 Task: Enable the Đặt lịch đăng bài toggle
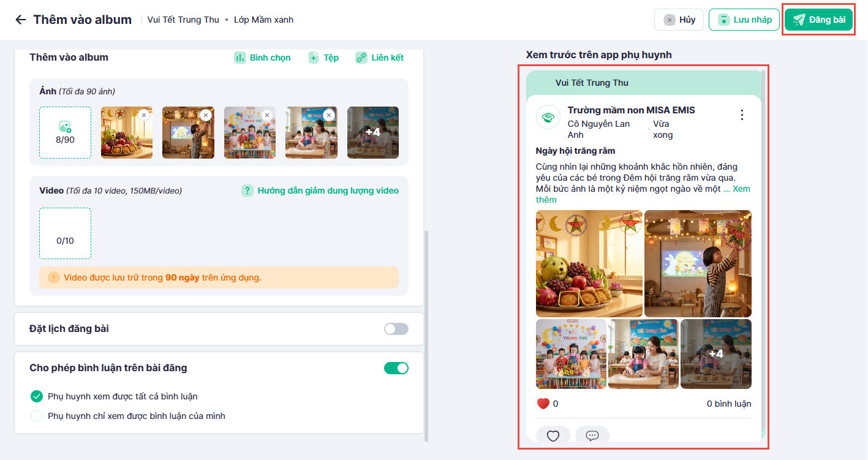point(396,329)
